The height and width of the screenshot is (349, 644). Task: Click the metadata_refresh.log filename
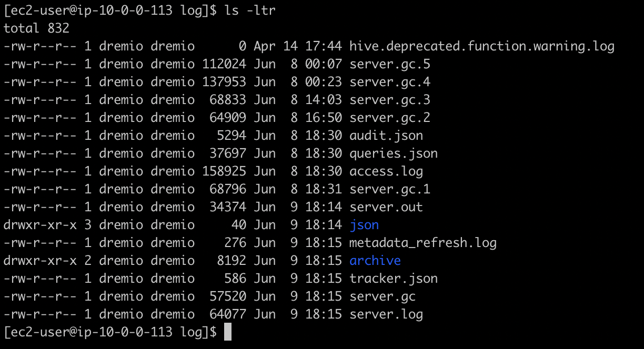tap(423, 243)
